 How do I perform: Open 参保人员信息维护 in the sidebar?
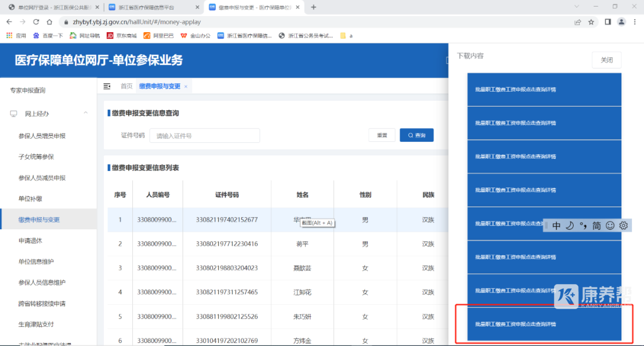click(x=42, y=282)
